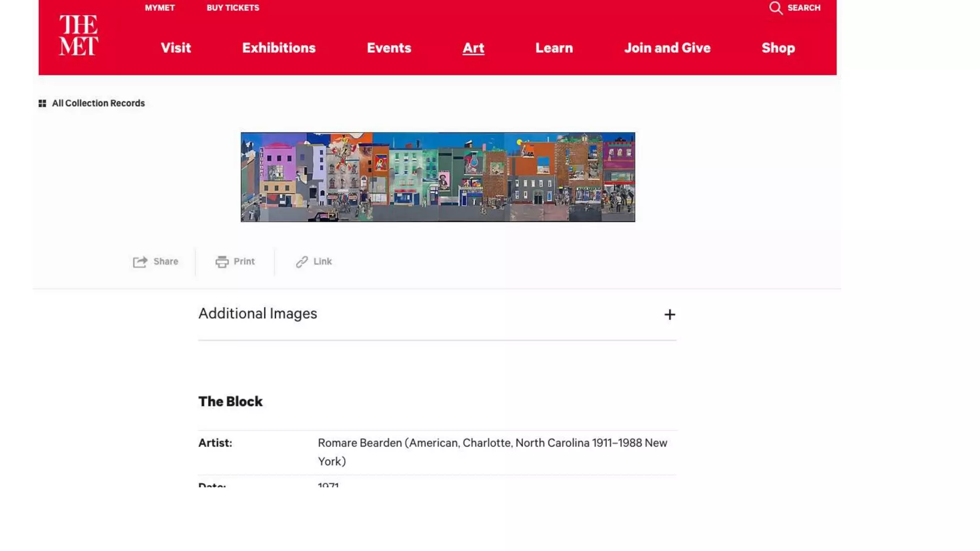Click The Block artwork image
The image size is (980, 551).
(x=437, y=177)
